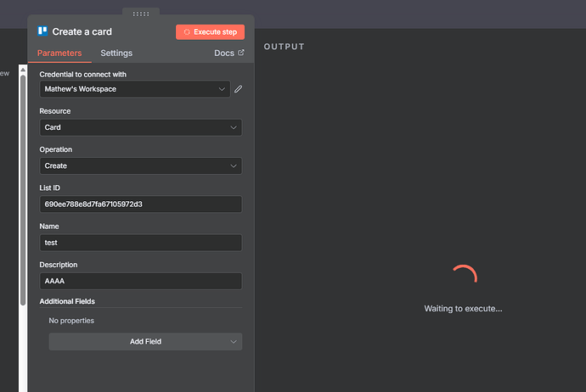The height and width of the screenshot is (392, 586).
Task: Switch to the Settings tab
Action: (x=116, y=53)
